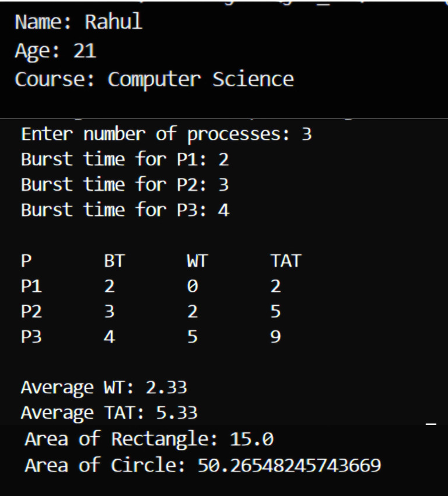This screenshot has width=448, height=496.
Task: Click the 'P3' row label in table
Action: click(32, 337)
